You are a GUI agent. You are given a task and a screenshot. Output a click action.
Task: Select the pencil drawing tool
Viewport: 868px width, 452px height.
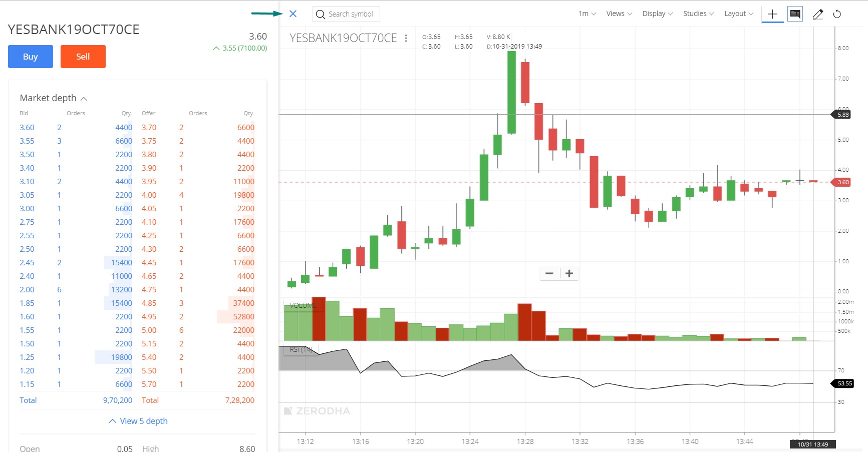point(817,14)
